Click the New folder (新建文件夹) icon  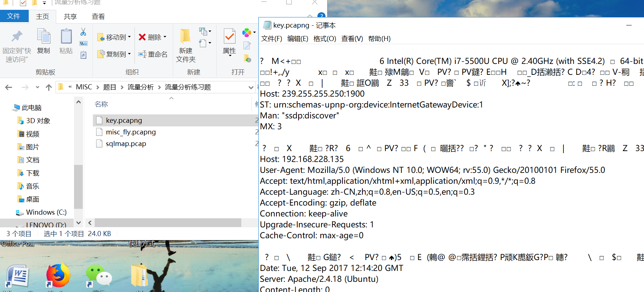click(185, 36)
